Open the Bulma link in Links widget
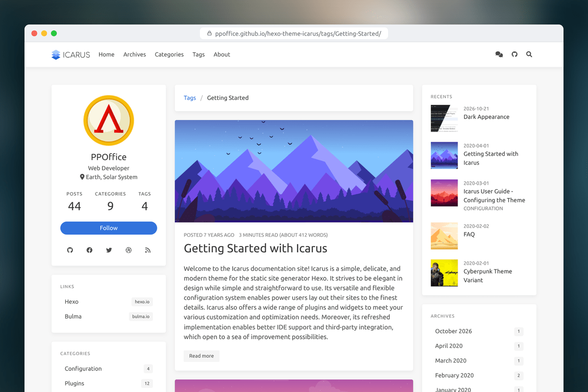Screen dimensions: 588x392 click(109, 317)
